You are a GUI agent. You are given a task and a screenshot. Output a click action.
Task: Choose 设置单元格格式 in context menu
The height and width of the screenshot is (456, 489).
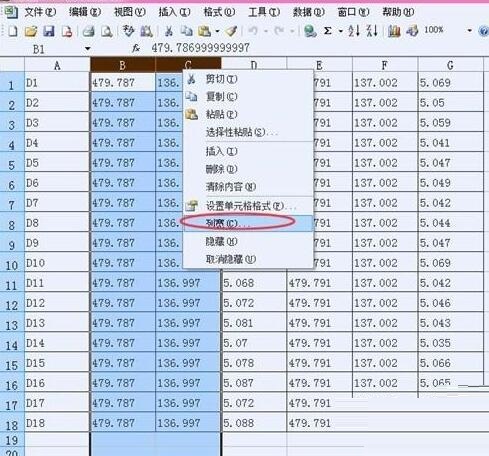point(248,206)
